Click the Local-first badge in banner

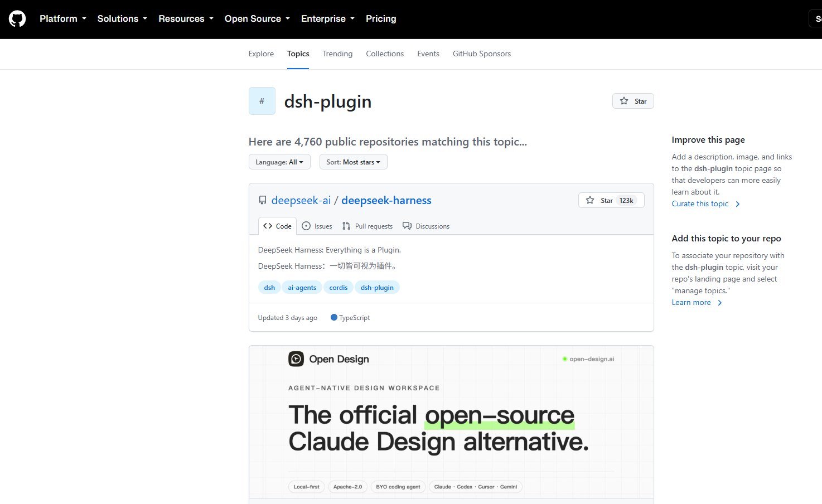[x=306, y=487]
